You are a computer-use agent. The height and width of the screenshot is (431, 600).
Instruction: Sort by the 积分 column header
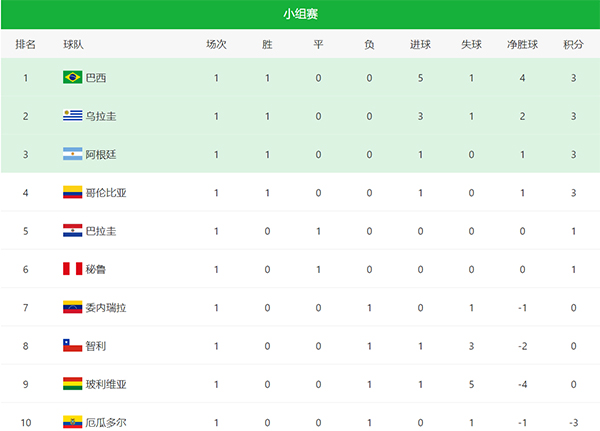(573, 45)
